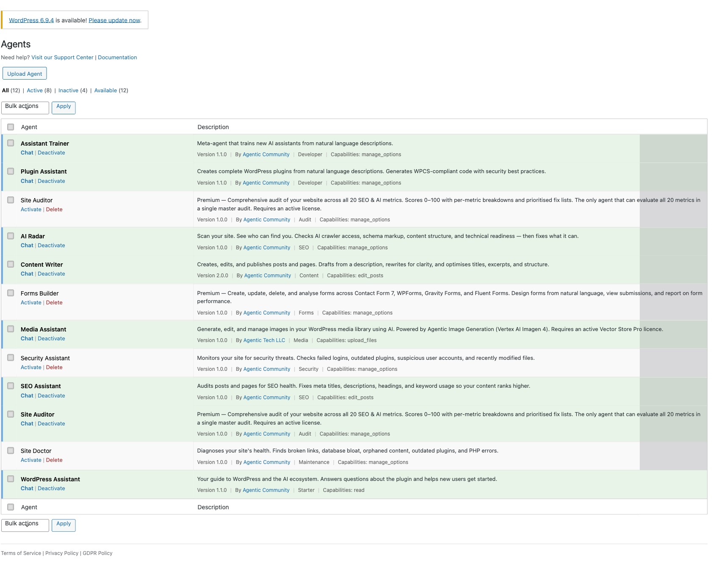Open the bottom Bulk actions dropdown
Image resolution: width=716 pixels, height=588 pixels.
(25, 525)
